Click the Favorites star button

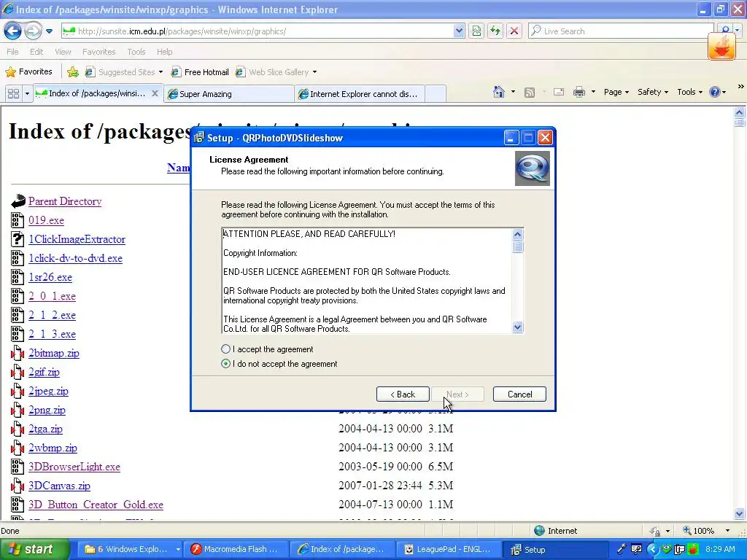[28, 72]
